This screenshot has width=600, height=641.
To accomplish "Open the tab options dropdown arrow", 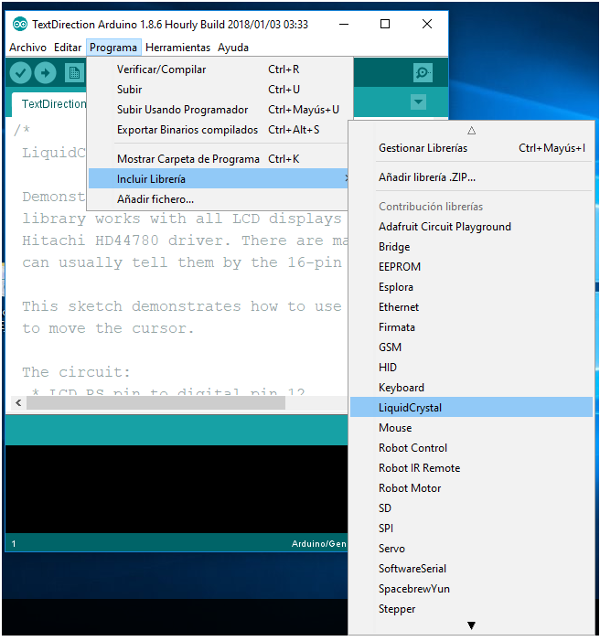I will (x=419, y=102).
